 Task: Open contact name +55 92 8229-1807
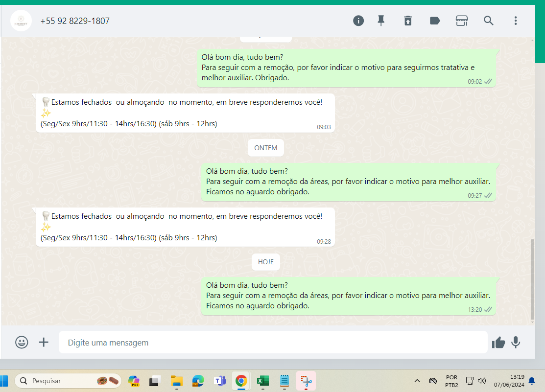(x=75, y=21)
